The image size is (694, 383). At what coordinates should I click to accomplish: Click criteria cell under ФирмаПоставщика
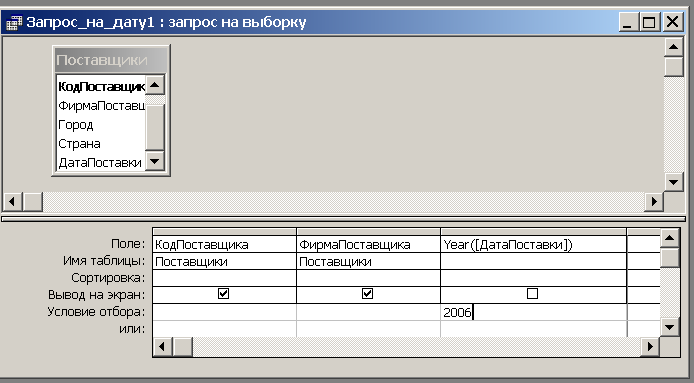[368, 312]
